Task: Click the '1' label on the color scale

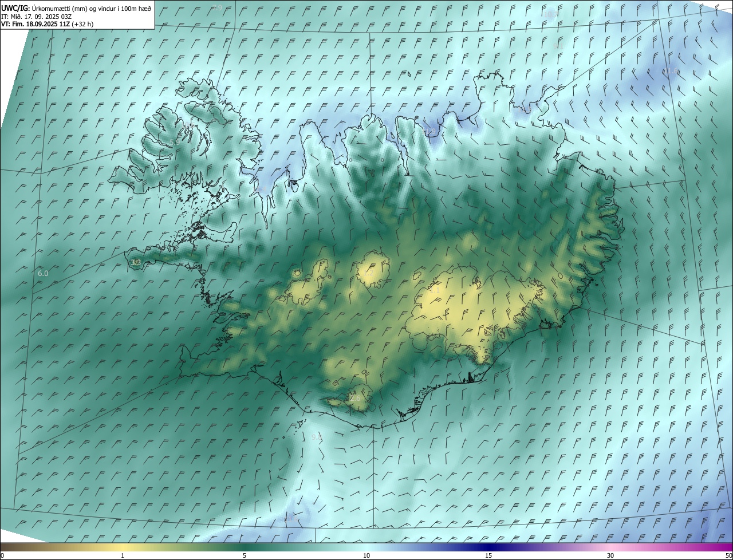Action: point(123,555)
